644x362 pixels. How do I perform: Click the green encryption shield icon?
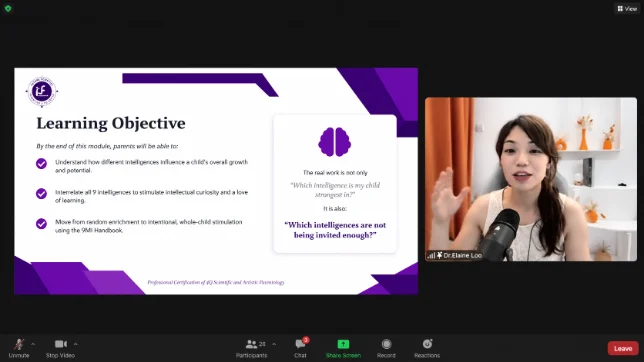coord(8,8)
